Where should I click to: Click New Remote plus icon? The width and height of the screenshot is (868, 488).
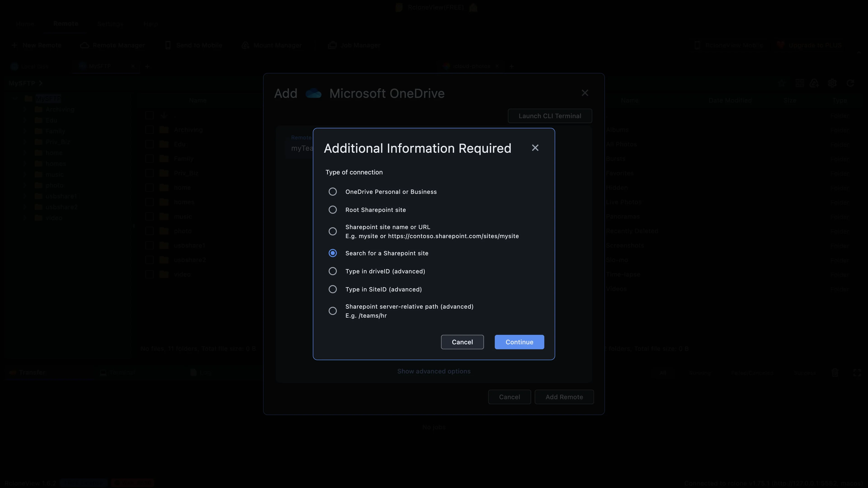[14, 45]
